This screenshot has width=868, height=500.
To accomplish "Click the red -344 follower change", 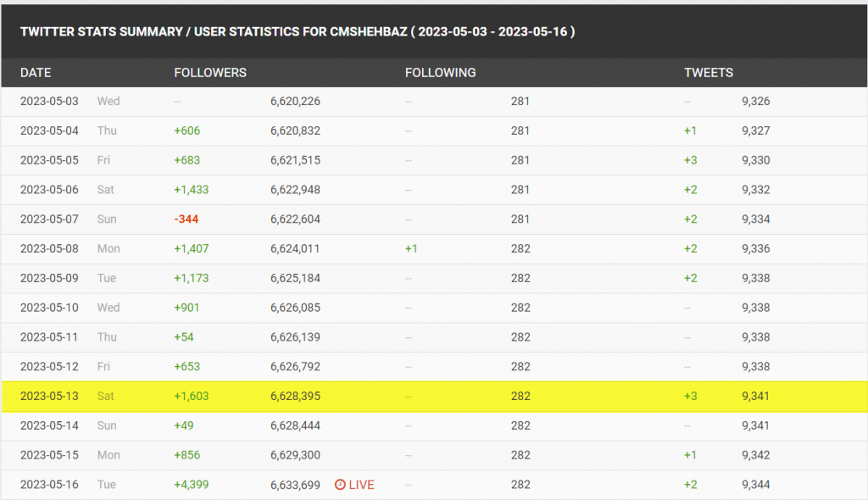I will (186, 219).
